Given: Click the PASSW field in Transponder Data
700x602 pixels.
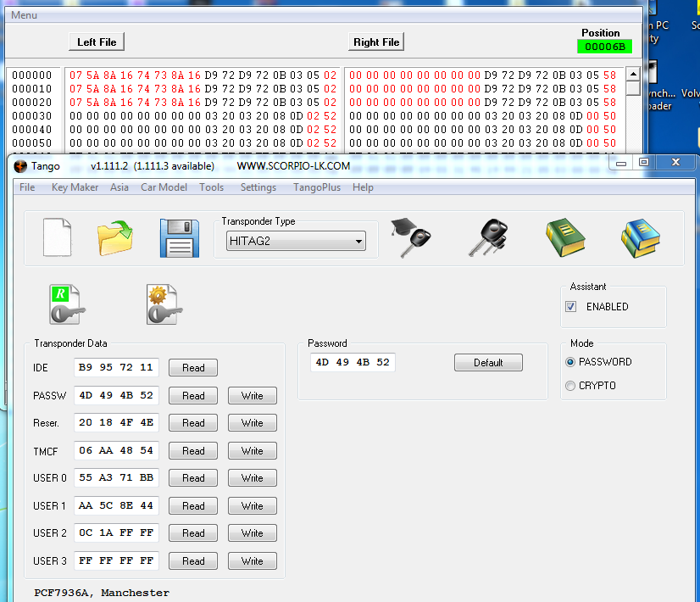Looking at the screenshot, I should point(116,396).
